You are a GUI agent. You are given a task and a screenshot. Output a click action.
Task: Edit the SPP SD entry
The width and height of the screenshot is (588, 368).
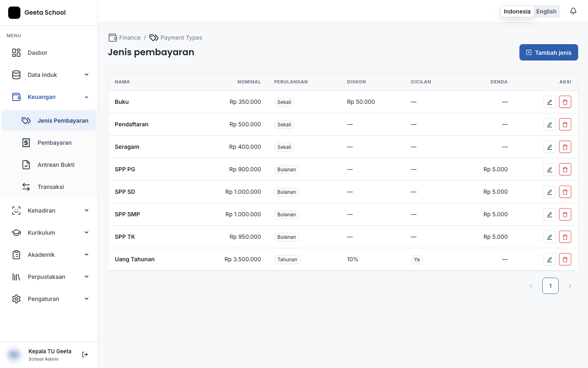point(550,192)
